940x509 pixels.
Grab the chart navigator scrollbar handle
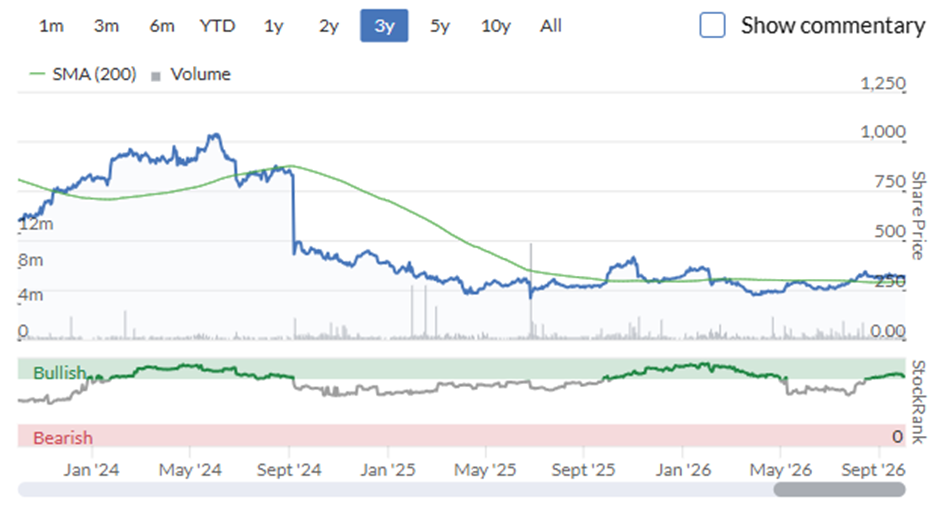pyautogui.click(x=839, y=489)
